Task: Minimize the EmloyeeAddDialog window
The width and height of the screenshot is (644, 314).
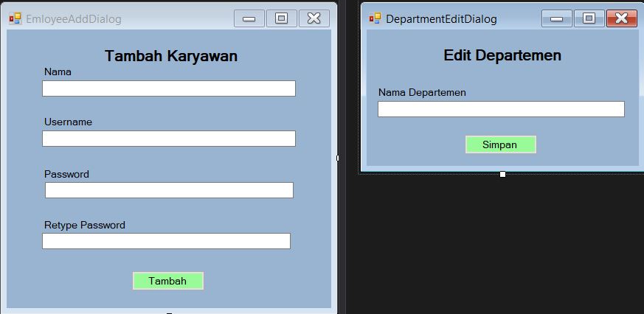Action: pos(249,19)
